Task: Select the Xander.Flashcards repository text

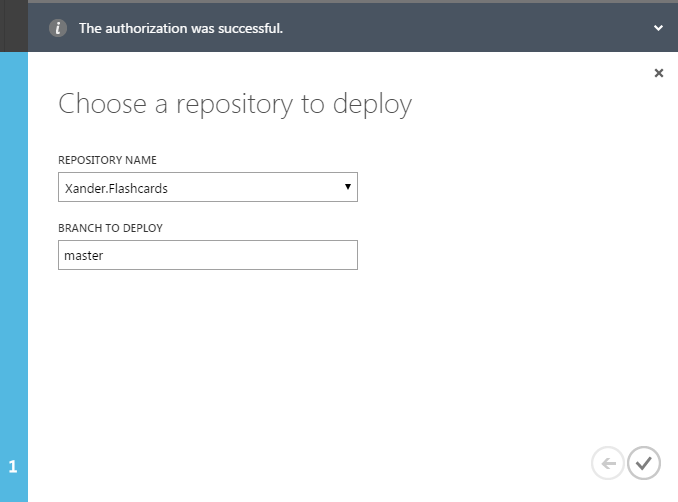Action: (x=115, y=188)
